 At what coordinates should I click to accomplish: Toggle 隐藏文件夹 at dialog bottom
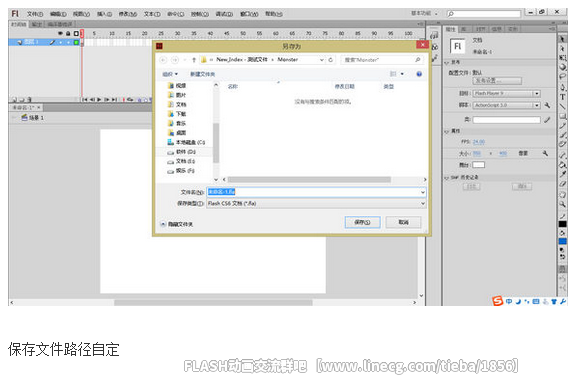click(177, 224)
